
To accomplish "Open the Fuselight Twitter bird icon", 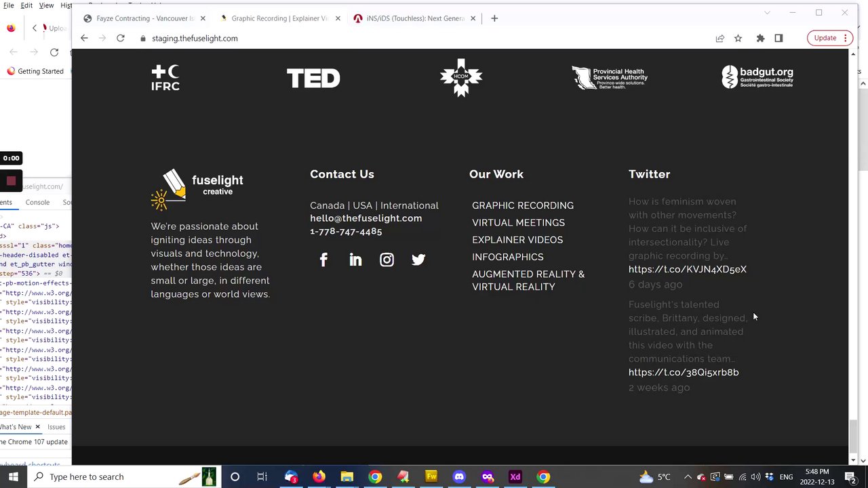I will pyautogui.click(x=418, y=260).
